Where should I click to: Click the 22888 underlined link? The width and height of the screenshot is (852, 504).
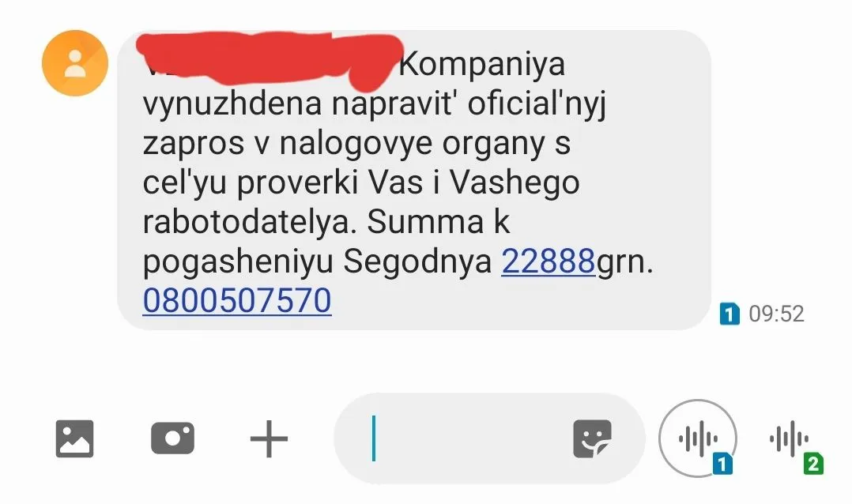coord(548,261)
